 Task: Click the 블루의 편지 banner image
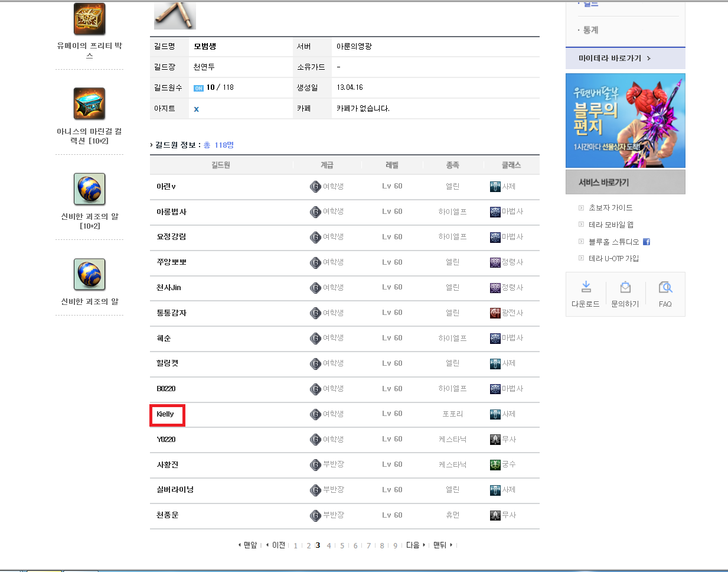(x=625, y=121)
